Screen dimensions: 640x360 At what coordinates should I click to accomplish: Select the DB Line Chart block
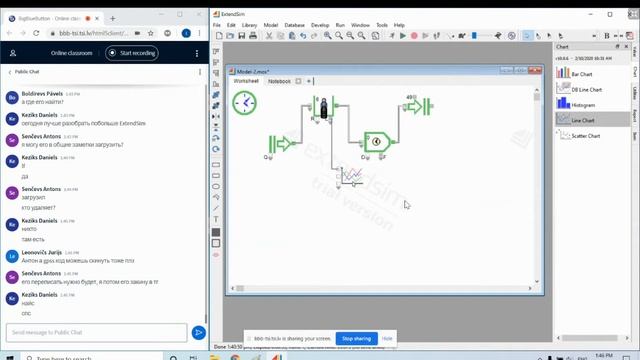pos(592,89)
